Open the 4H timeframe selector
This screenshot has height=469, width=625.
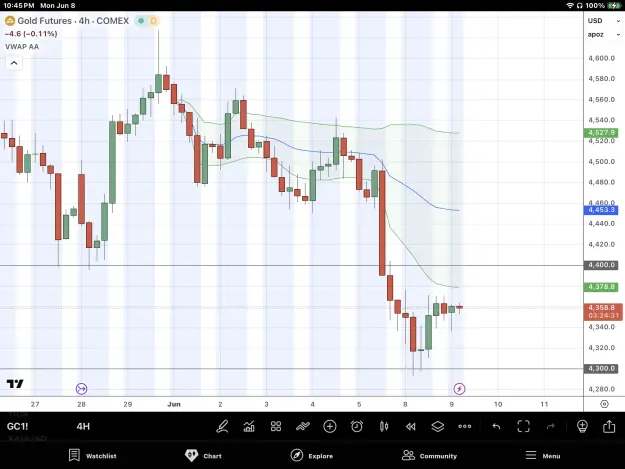coord(83,426)
